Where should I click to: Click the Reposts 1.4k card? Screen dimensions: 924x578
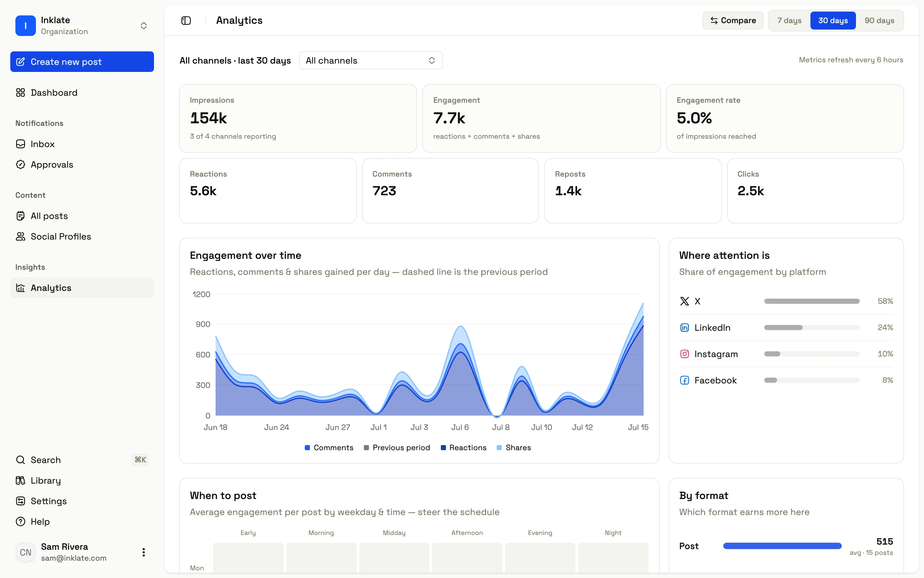[x=633, y=191]
